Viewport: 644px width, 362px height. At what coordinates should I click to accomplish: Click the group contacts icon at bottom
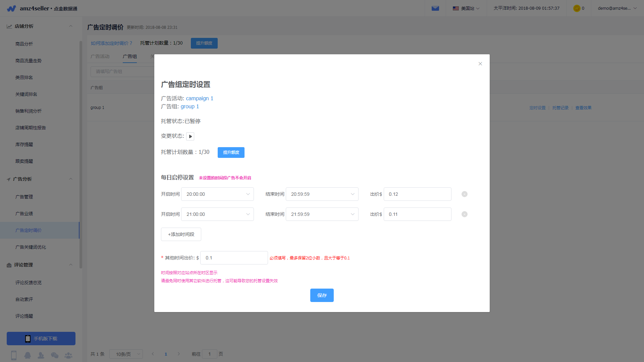[x=68, y=355]
